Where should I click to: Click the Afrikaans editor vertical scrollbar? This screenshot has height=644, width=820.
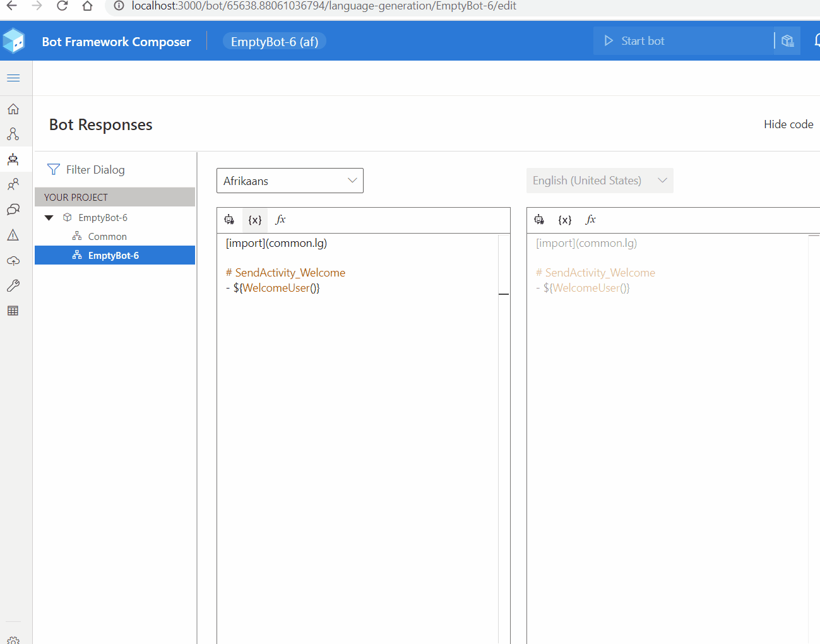(504, 439)
